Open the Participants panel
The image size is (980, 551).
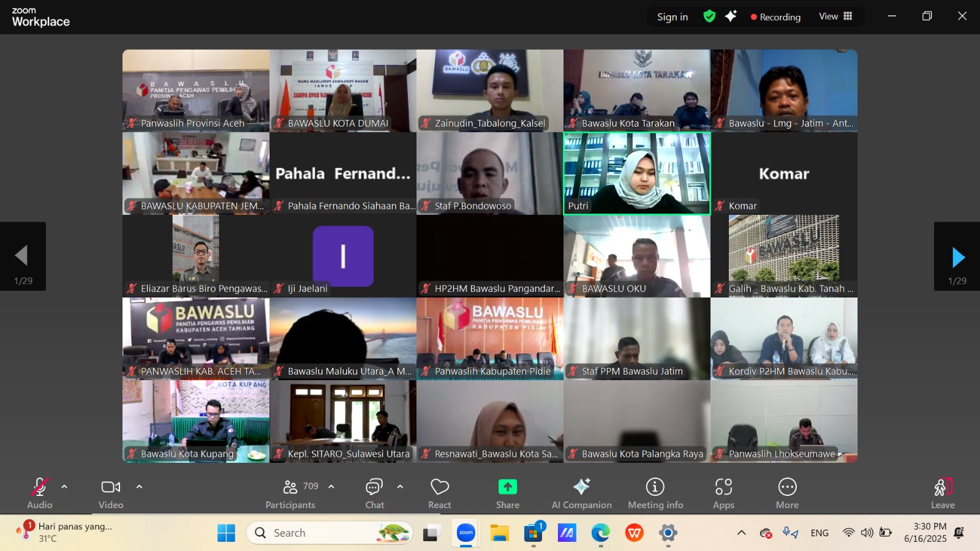[x=290, y=493]
